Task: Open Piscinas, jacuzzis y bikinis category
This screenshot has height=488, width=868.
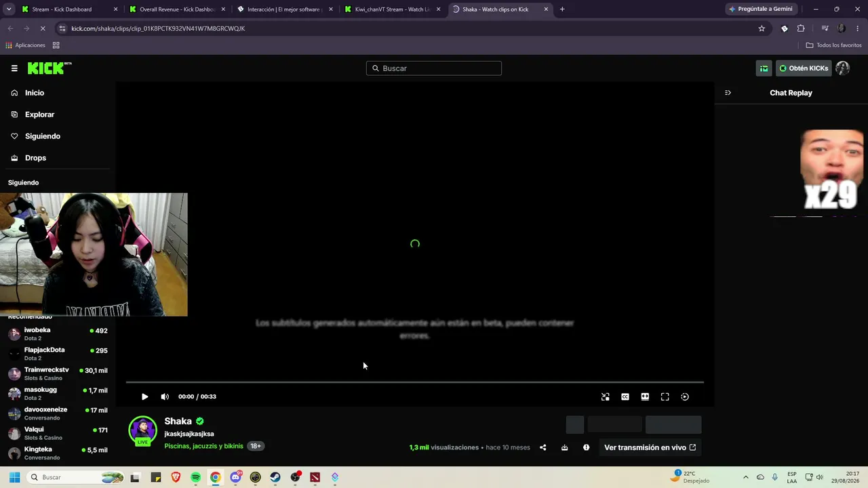Action: tap(203, 446)
